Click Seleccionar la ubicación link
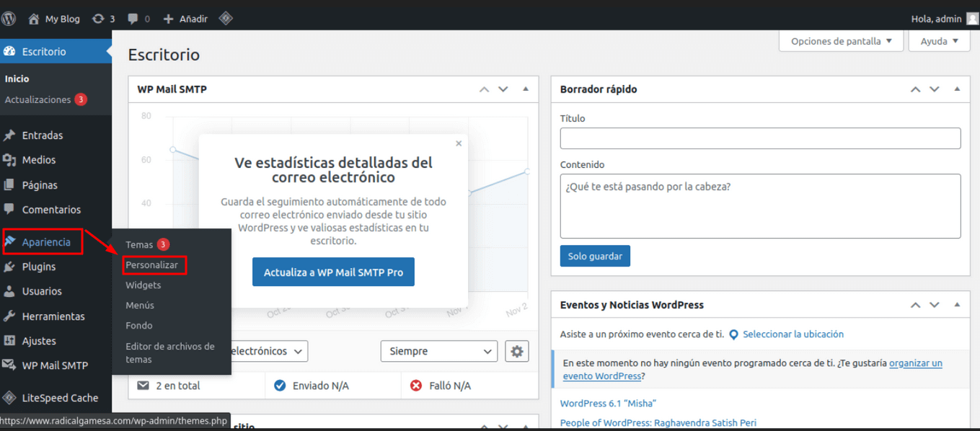Image resolution: width=980 pixels, height=431 pixels. (x=793, y=334)
